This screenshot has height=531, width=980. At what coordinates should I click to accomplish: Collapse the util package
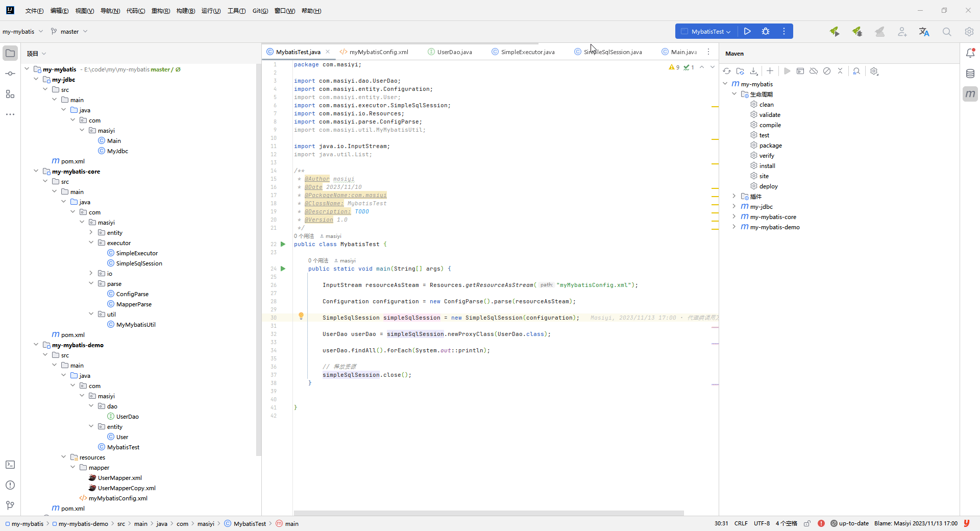coord(91,314)
